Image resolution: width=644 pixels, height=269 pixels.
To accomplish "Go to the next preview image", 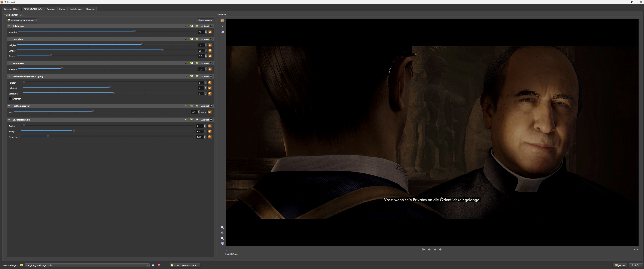I will pos(435,249).
